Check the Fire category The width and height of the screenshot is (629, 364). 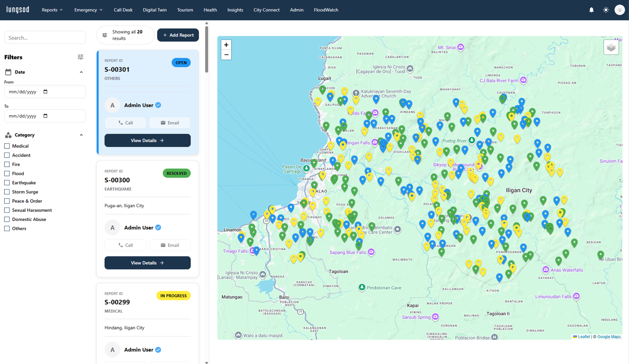tap(7, 164)
